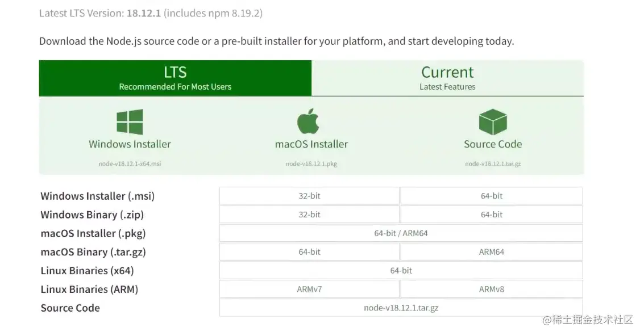Pick ARMv7 Linux Binaries

309,289
